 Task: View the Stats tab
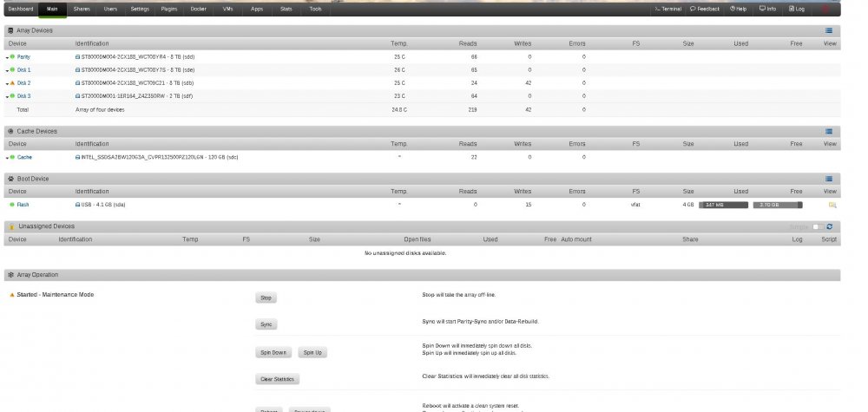pos(286,9)
